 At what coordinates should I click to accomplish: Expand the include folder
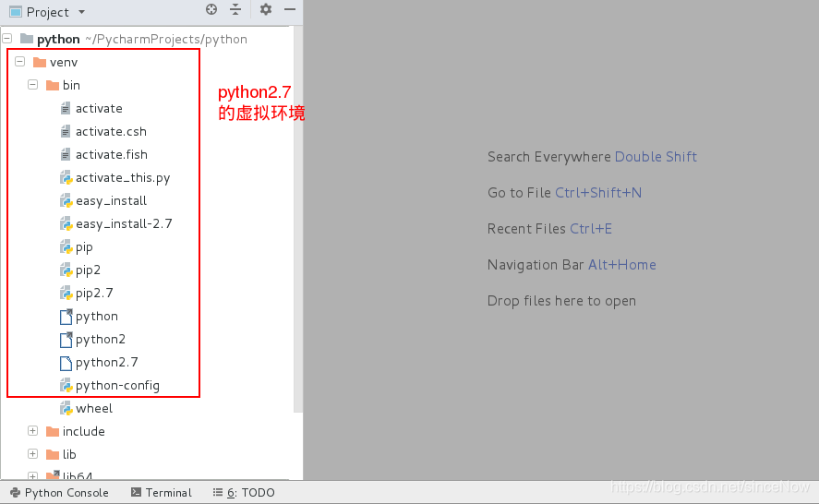point(33,430)
